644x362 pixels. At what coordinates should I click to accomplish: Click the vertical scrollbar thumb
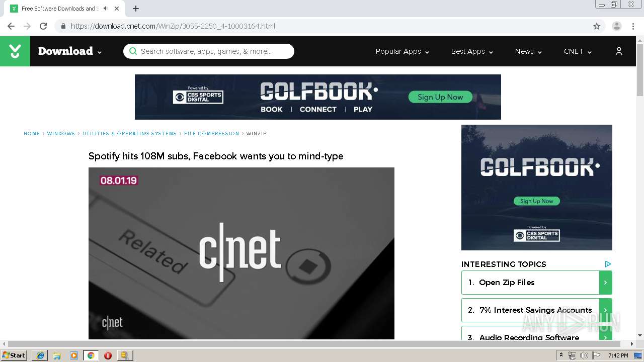640,70
